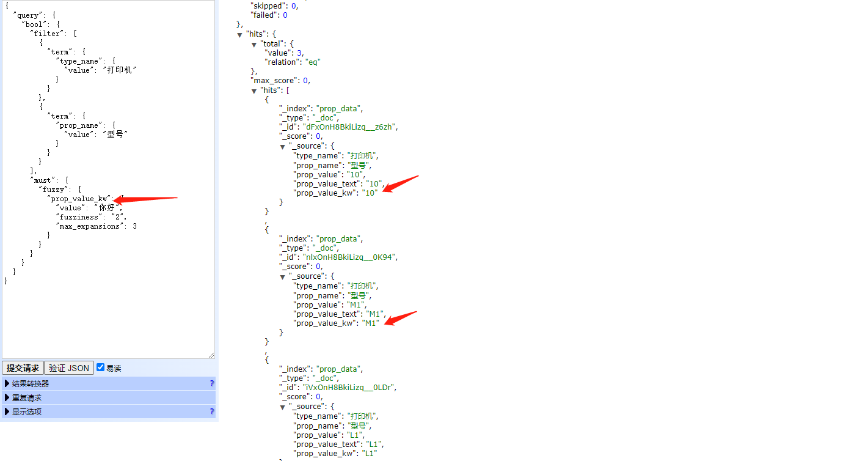
Task: Select the id value iVxOnH8BkiLizq__0LDr
Action: 350,388
